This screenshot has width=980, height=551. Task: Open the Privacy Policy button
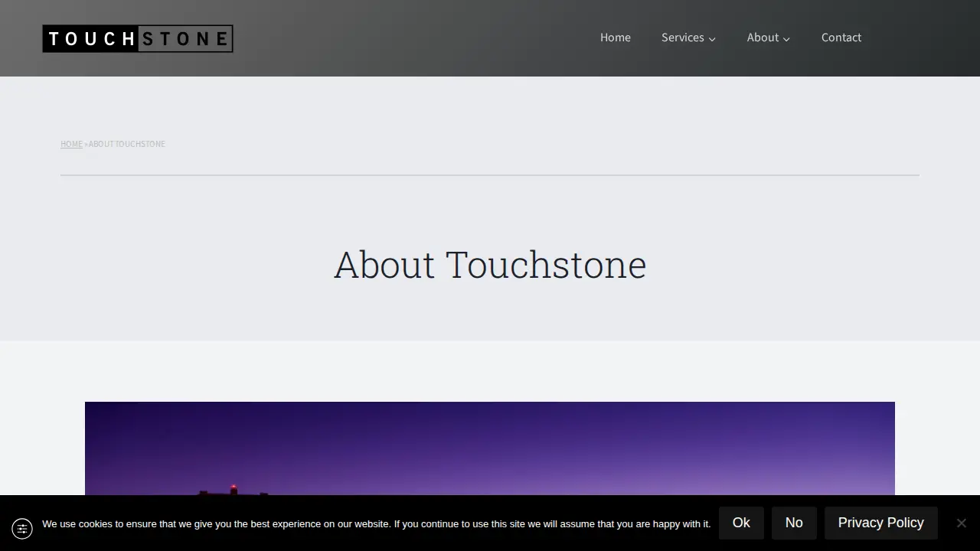[x=881, y=523]
